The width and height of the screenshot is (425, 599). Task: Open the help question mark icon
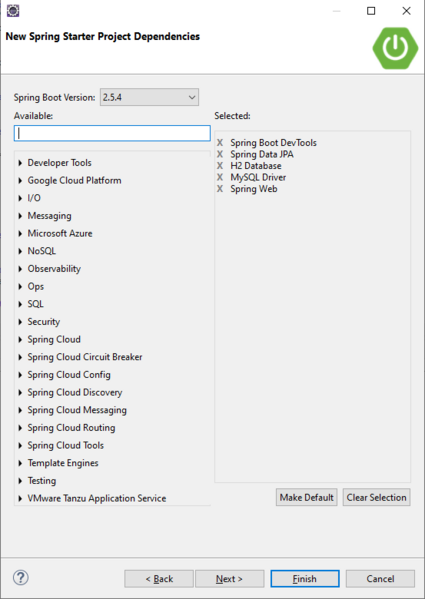click(x=21, y=578)
